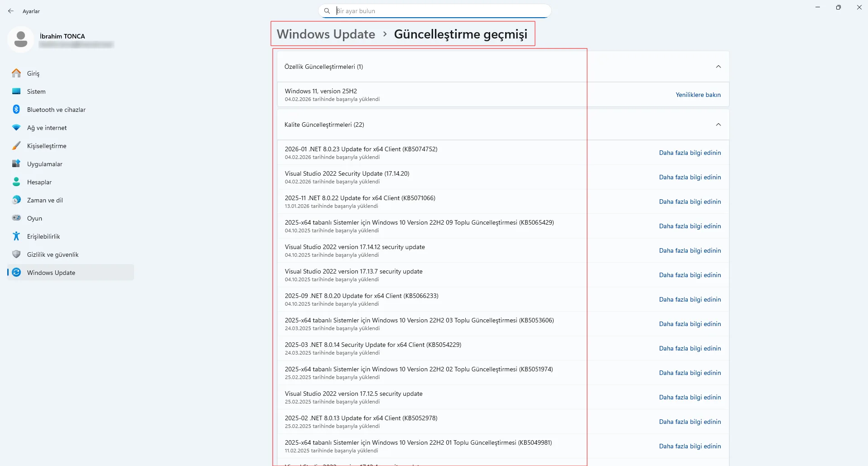The width and height of the screenshot is (868, 466).
Task: Open the Hesaplar settings page
Action: (x=39, y=182)
